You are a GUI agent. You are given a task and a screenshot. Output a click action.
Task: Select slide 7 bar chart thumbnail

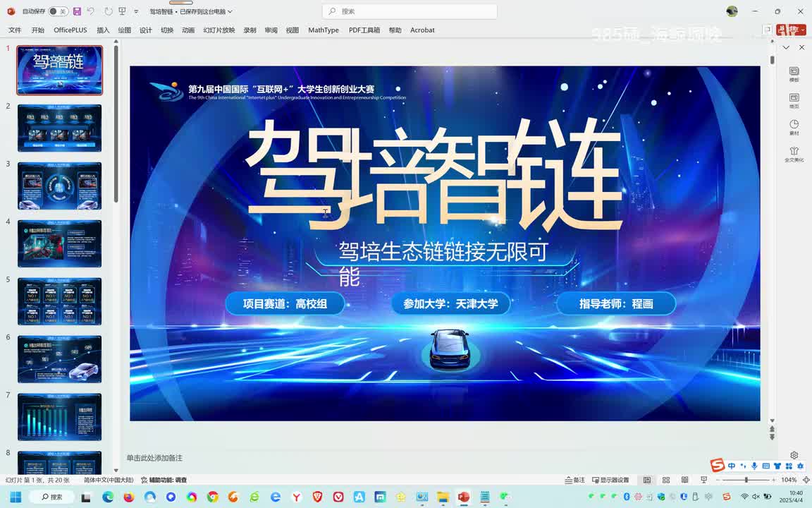pos(59,417)
